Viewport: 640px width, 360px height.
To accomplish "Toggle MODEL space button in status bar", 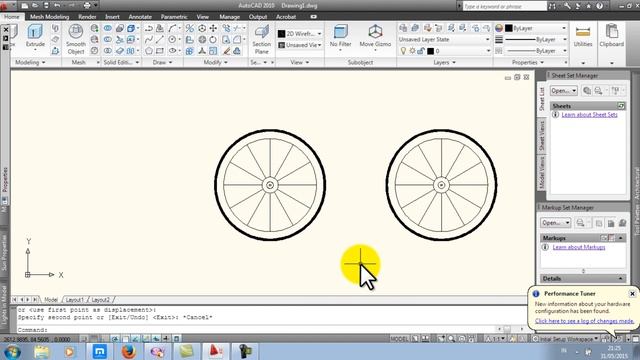I will click(399, 339).
